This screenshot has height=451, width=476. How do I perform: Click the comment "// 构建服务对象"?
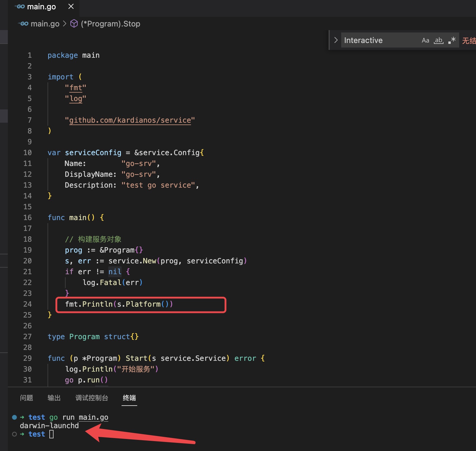(x=93, y=239)
